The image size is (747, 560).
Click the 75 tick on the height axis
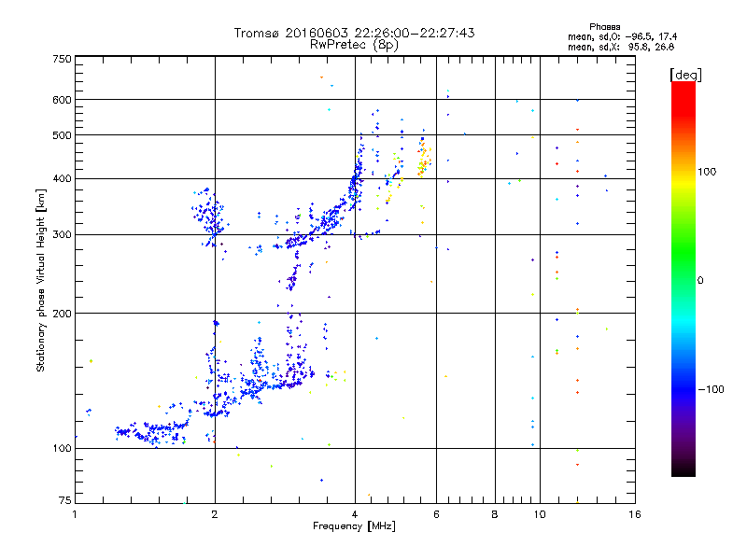(x=64, y=502)
